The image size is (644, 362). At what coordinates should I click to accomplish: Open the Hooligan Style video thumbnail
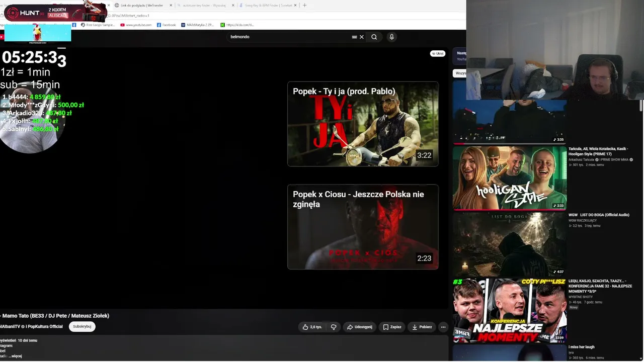pyautogui.click(x=510, y=177)
